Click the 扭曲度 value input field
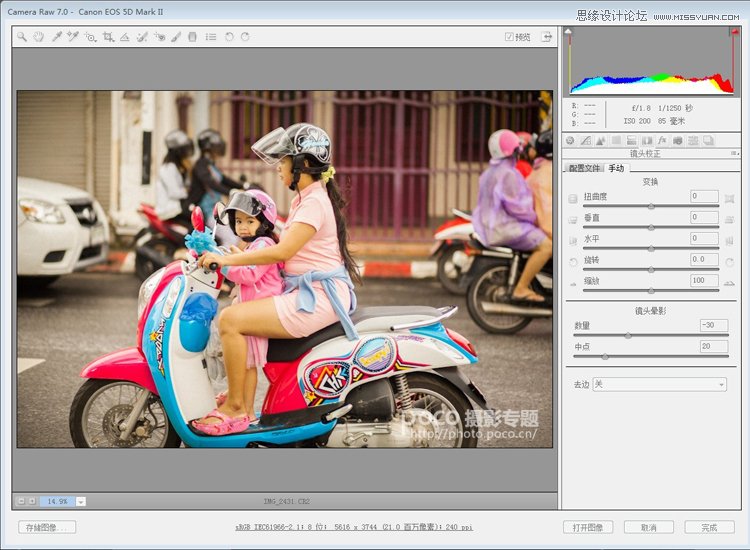The width and height of the screenshot is (750, 550). 704,196
